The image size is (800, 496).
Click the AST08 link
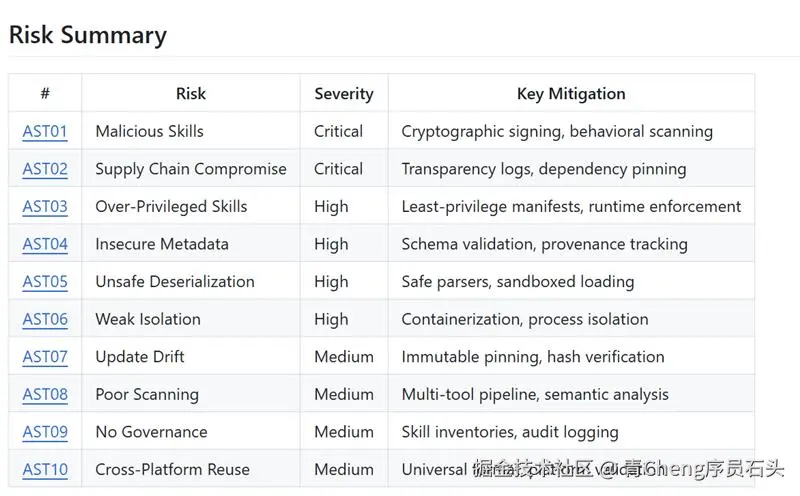click(x=45, y=394)
